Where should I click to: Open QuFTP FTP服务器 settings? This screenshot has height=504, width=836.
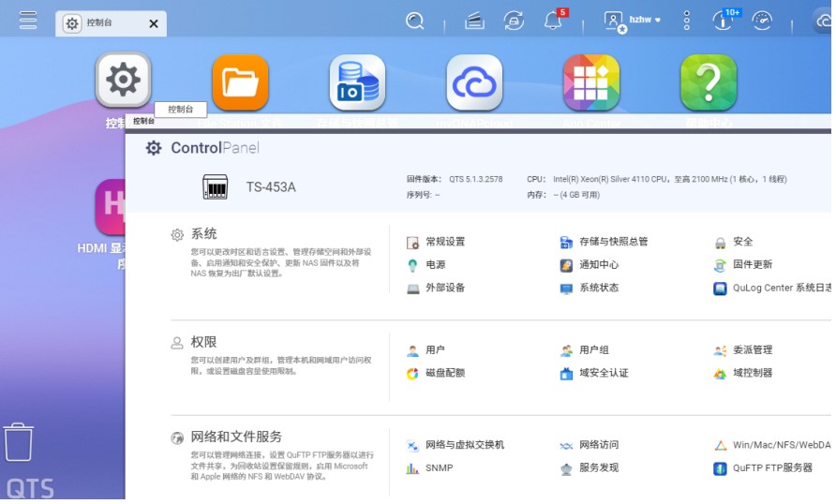763,468
